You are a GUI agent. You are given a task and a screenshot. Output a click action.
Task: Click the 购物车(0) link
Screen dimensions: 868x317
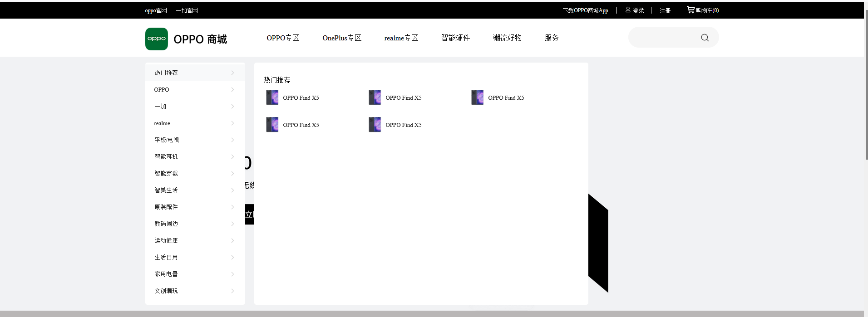[707, 10]
